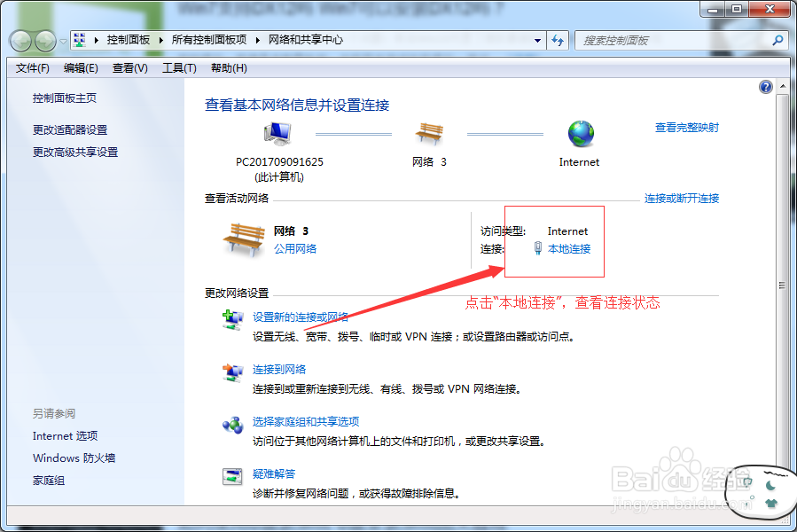
Task: Select the PC201709091625 computer icon
Action: coord(276,131)
